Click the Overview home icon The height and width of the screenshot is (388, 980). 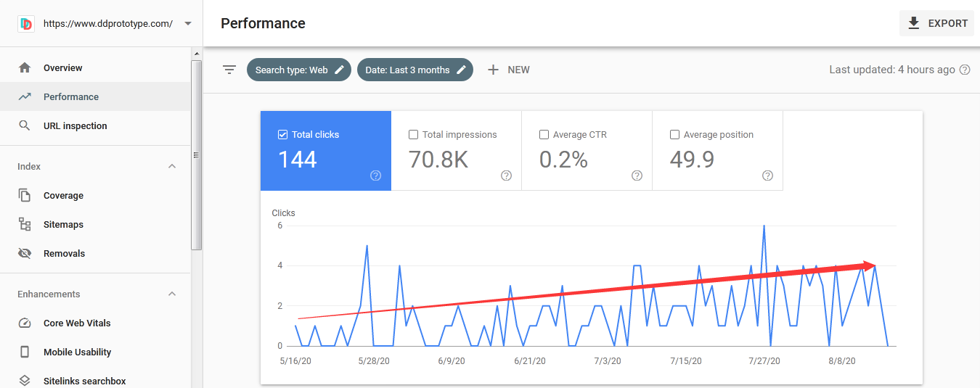(25, 67)
